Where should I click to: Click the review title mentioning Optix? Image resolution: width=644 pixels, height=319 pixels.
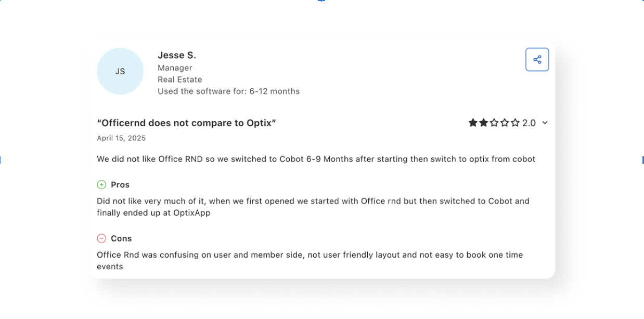click(x=186, y=123)
